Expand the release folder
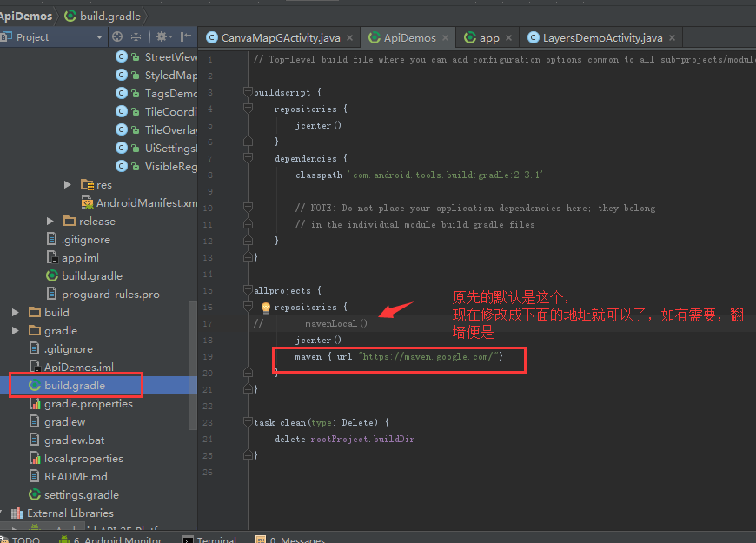The width and height of the screenshot is (756, 543). pyautogui.click(x=50, y=222)
